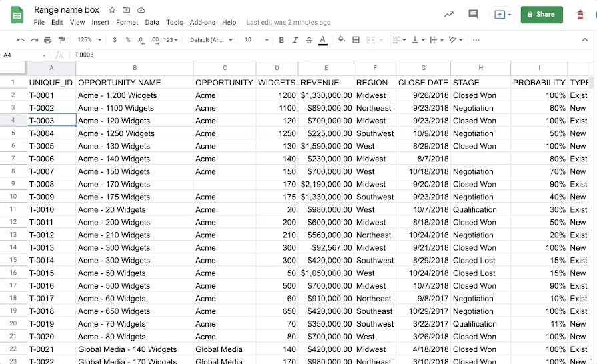
Task: Open the last edit was 2 minutes ago link
Action: 288,23
